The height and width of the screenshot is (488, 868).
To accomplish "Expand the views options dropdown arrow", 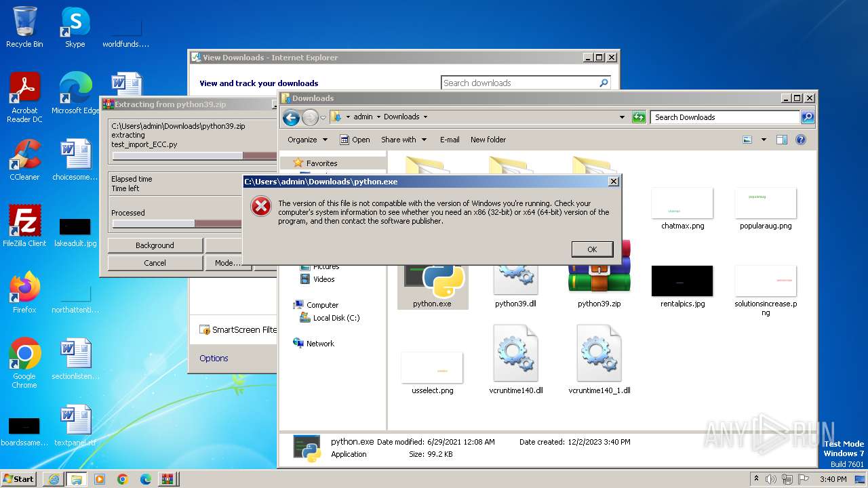I will click(764, 140).
